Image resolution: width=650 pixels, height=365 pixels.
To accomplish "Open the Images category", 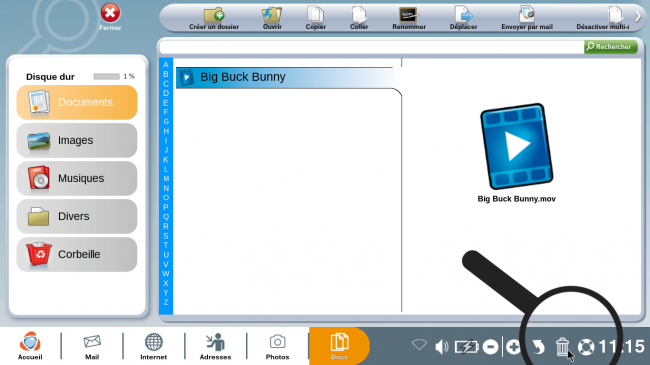I will click(x=77, y=141).
